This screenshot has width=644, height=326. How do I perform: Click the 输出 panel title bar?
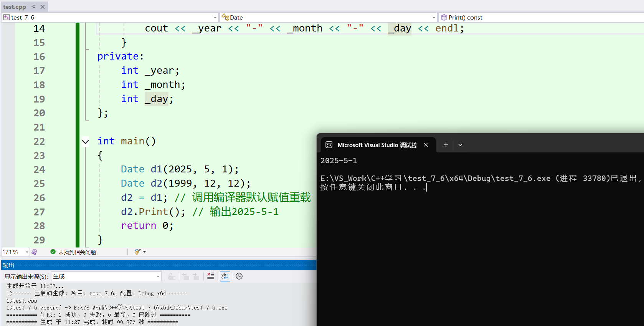159,265
